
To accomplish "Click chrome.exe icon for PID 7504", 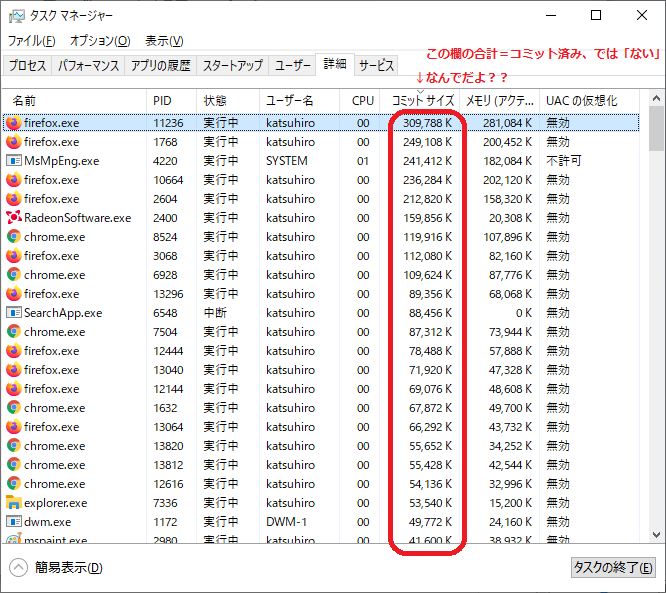I will [14, 332].
